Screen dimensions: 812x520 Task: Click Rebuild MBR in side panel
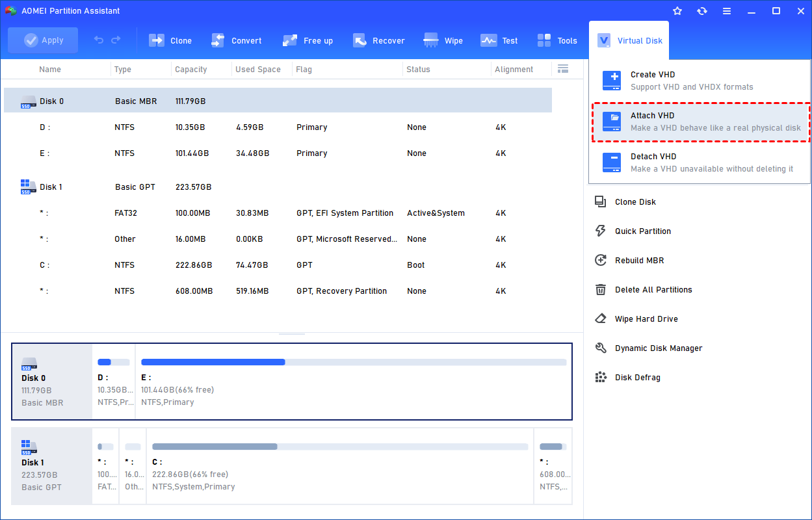pyautogui.click(x=639, y=261)
